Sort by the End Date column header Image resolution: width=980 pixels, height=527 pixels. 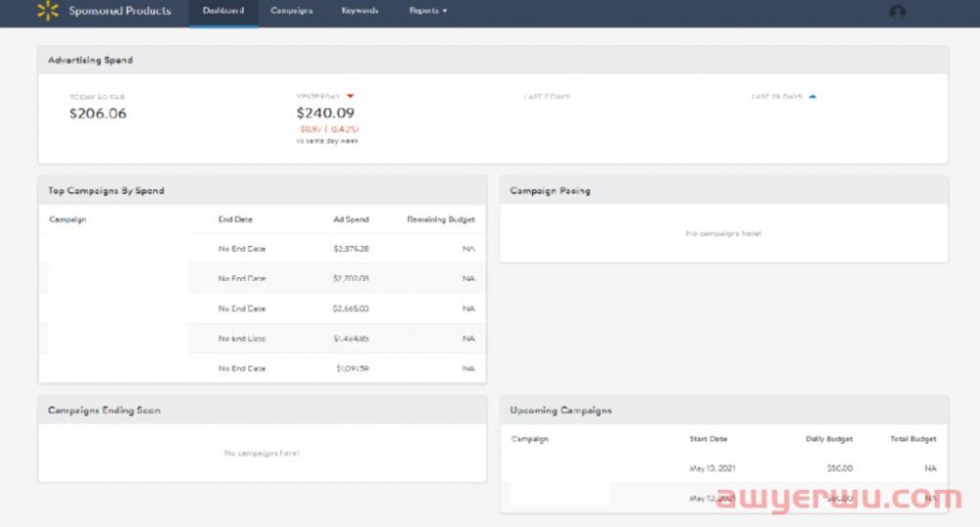(x=235, y=219)
